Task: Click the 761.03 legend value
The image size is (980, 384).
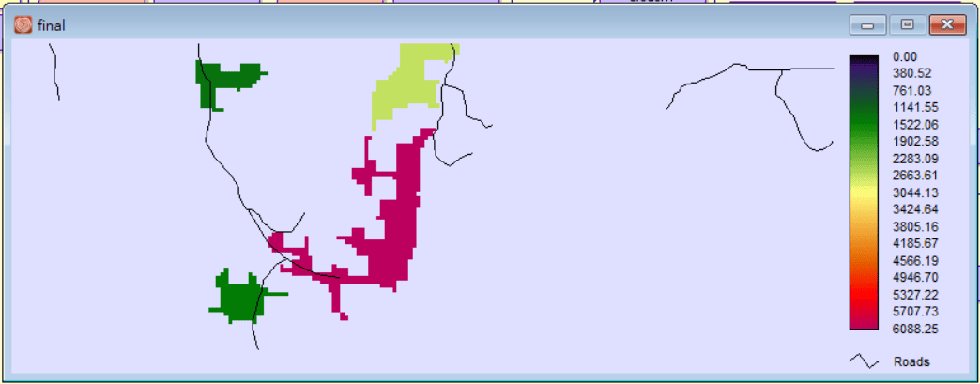Action: pyautogui.click(x=912, y=91)
